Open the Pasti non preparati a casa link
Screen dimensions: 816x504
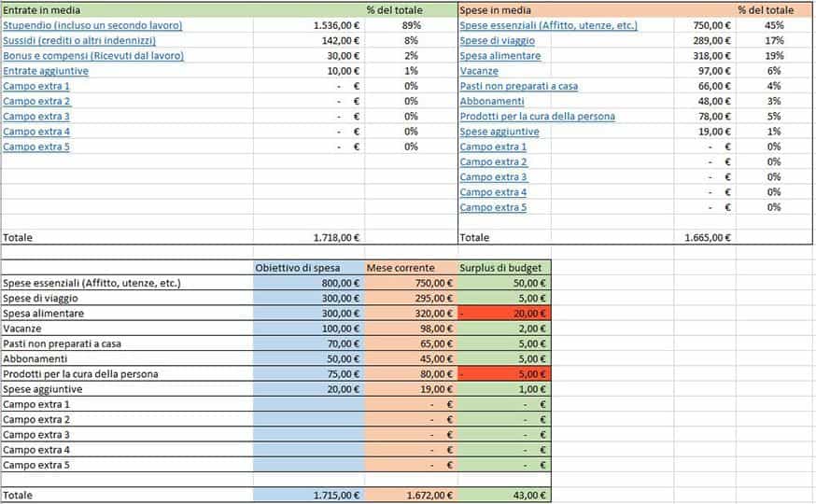[x=518, y=86]
